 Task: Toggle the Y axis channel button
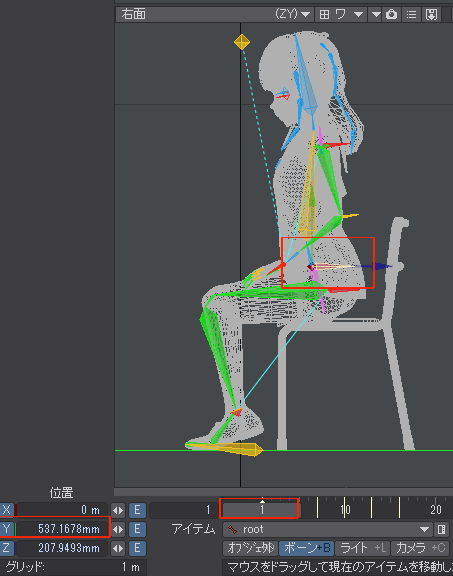(x=7, y=529)
